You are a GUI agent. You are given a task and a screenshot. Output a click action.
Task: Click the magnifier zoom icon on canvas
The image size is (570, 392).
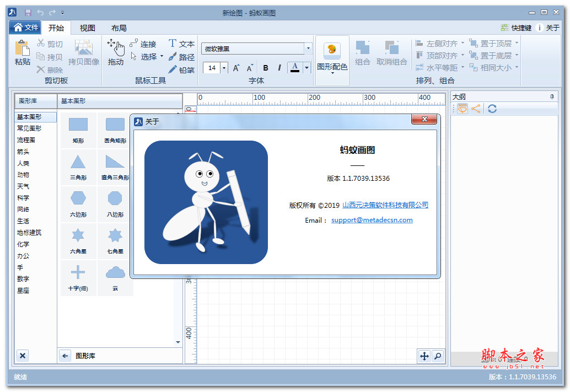[x=438, y=356]
